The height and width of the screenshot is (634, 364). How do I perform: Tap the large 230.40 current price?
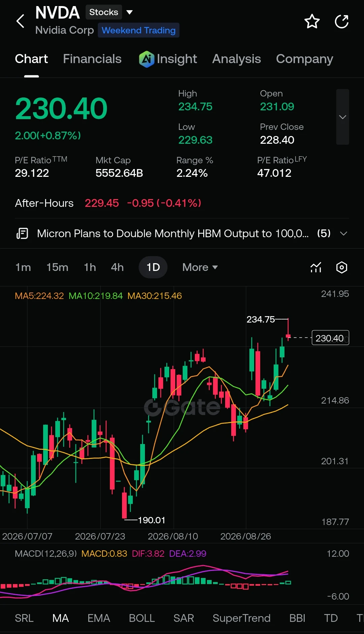(61, 108)
